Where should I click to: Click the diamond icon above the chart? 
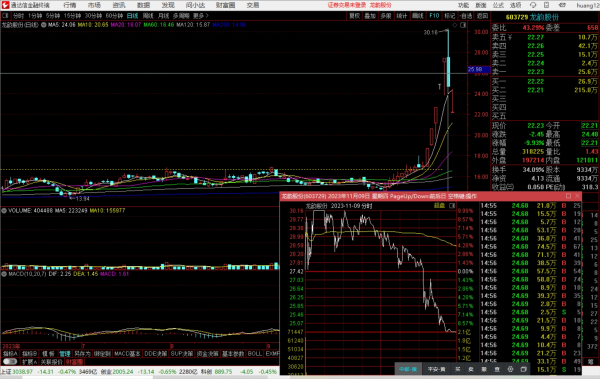(x=455, y=25)
